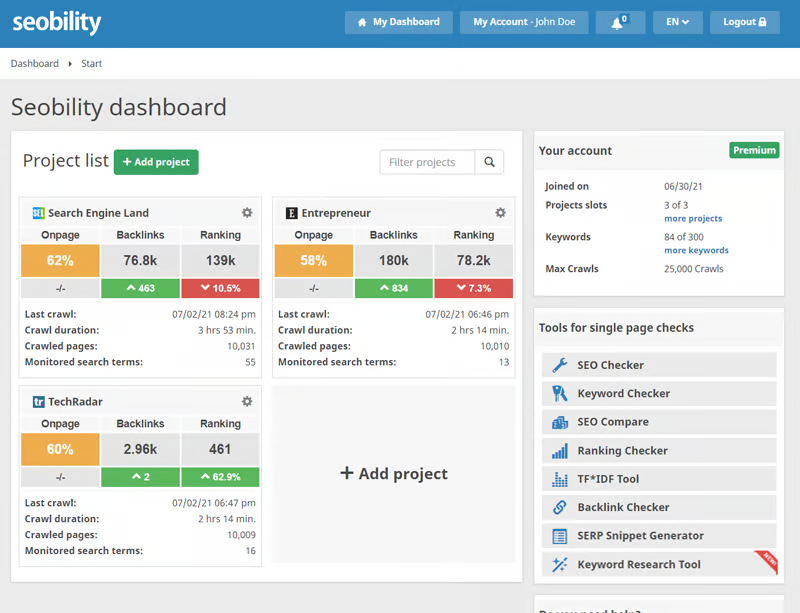800x613 pixels.
Task: Open settings for the TechRadar project
Action: pyautogui.click(x=247, y=401)
